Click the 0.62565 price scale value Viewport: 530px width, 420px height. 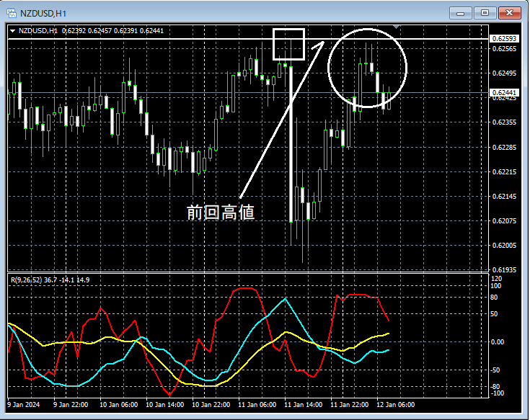[504, 49]
